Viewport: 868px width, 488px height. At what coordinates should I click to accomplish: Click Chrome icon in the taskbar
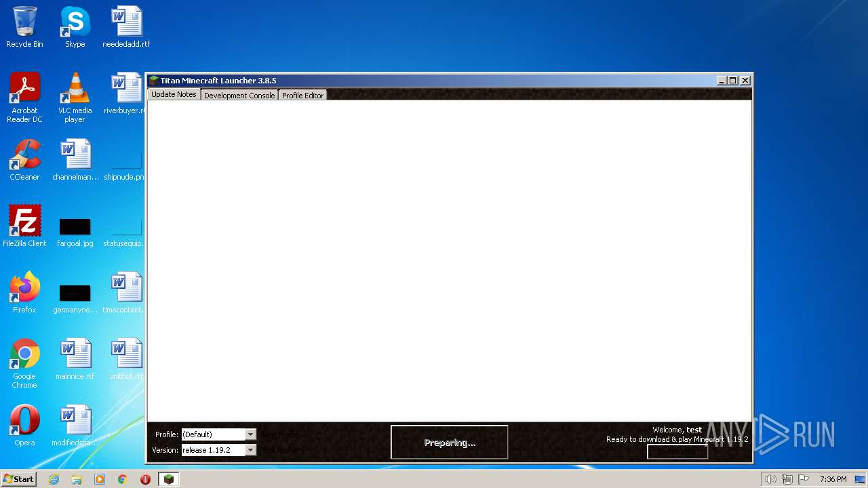(123, 479)
